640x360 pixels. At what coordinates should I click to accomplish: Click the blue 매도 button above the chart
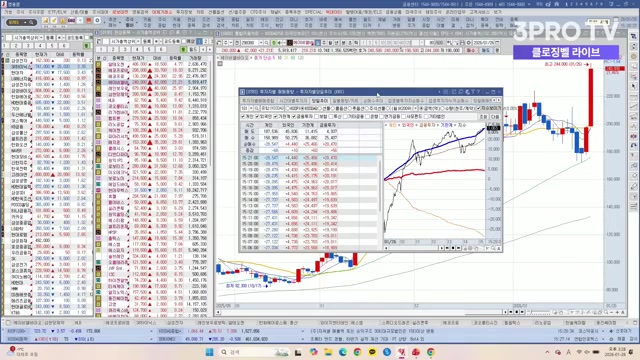coord(486,50)
